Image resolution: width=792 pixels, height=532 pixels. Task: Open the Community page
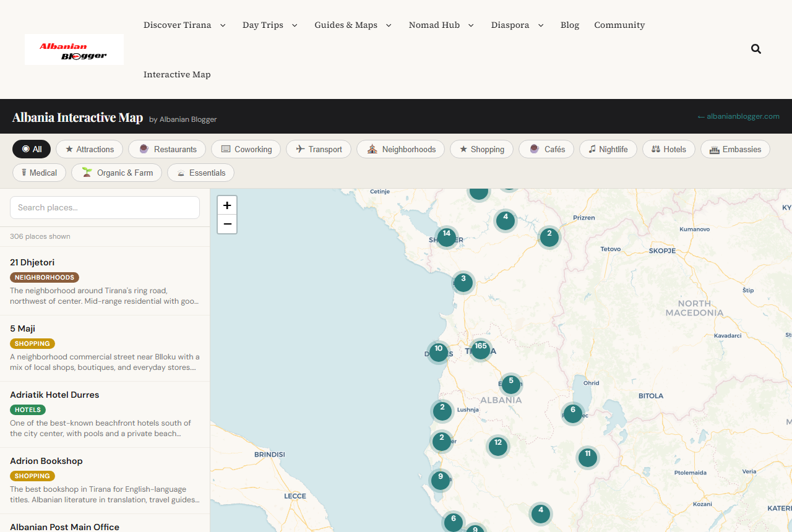point(619,25)
